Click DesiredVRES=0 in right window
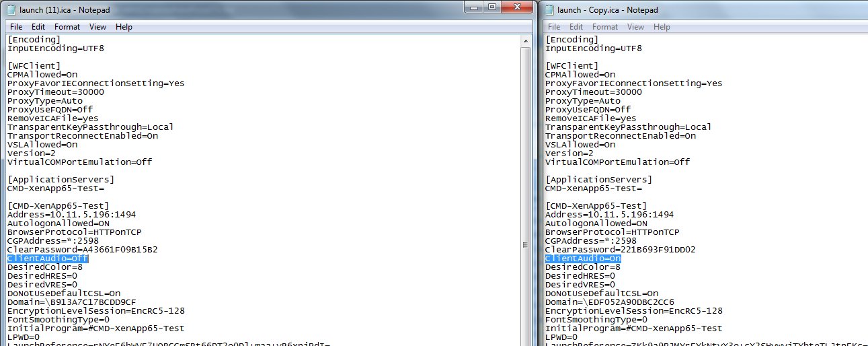The width and height of the screenshot is (868, 346). [580, 285]
